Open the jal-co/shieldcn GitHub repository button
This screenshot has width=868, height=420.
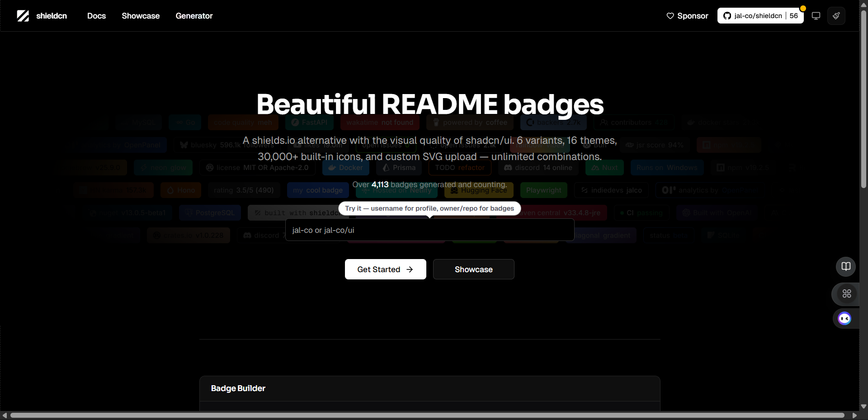point(760,16)
